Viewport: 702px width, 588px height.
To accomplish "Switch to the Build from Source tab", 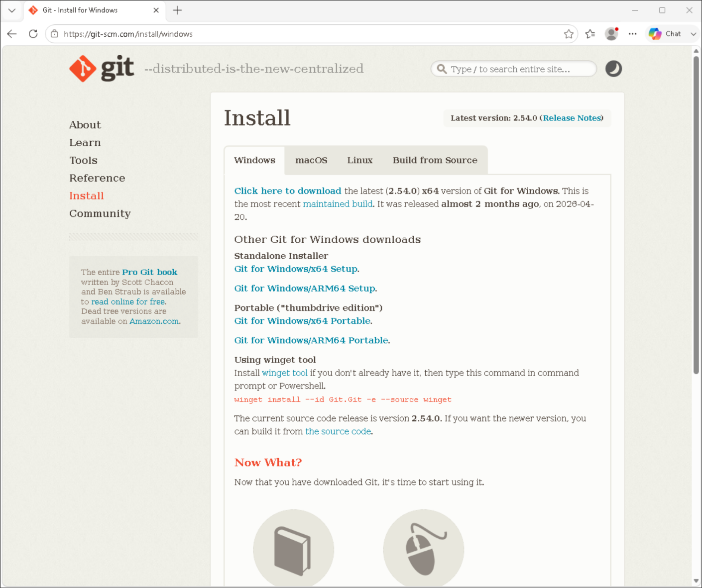I will [x=435, y=160].
